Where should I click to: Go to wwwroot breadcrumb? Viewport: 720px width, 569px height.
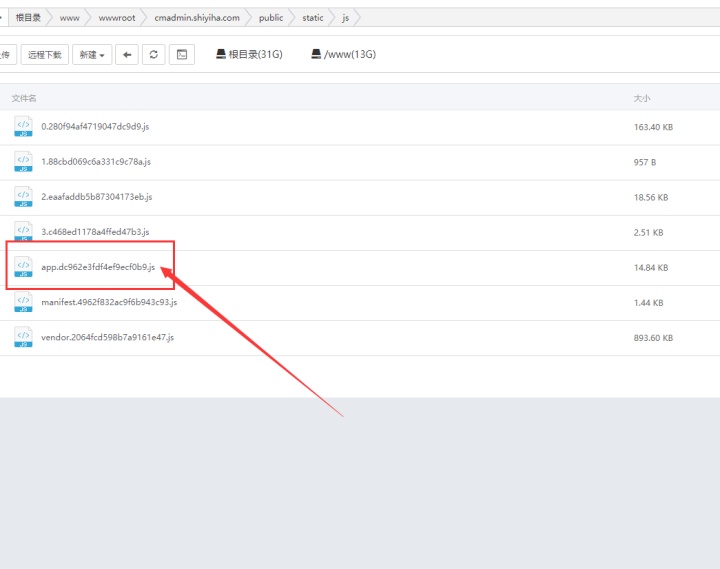click(x=117, y=18)
